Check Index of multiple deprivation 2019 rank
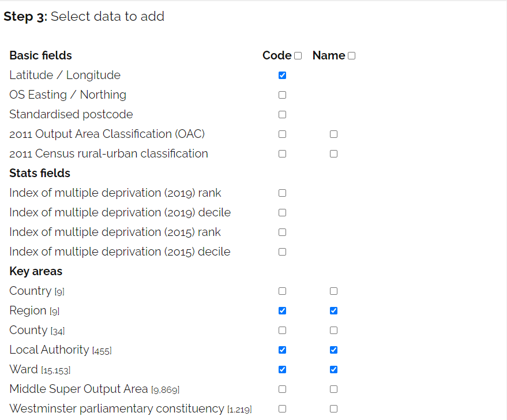This screenshot has width=507, height=420. tap(282, 193)
